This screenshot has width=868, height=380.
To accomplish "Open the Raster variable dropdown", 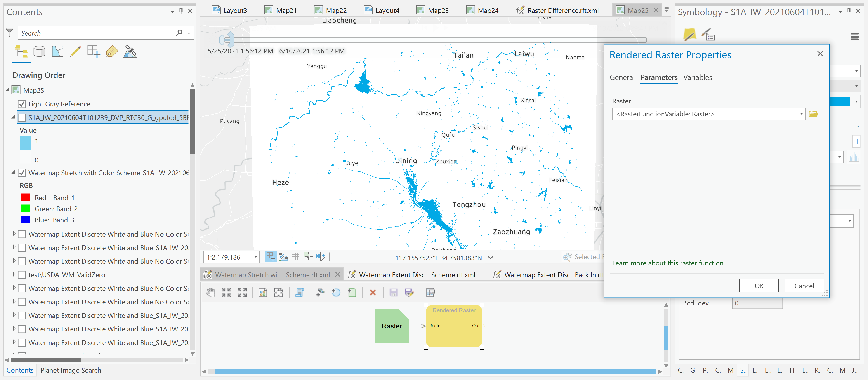I will point(801,114).
